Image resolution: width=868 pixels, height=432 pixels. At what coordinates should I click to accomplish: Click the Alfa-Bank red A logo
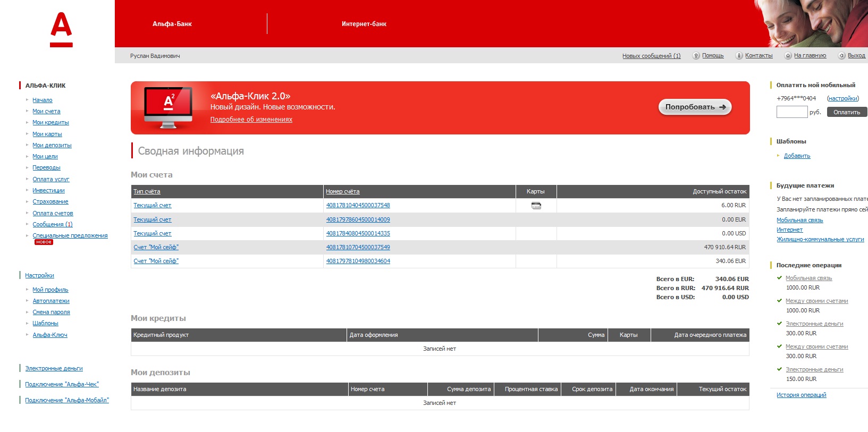(61, 30)
